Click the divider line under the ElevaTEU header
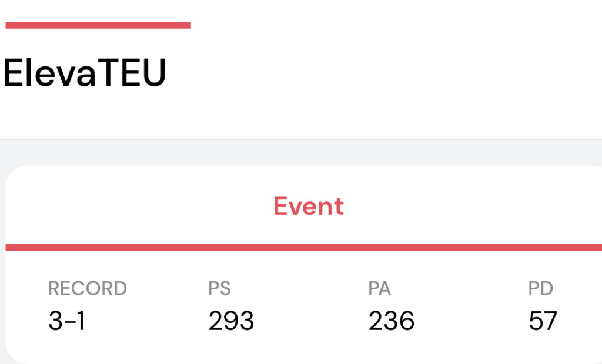 point(301,139)
